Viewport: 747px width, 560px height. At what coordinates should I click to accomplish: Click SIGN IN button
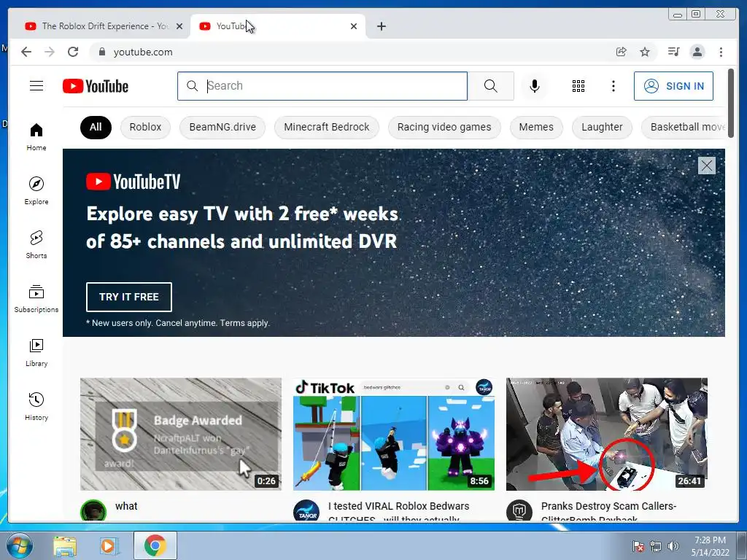coord(673,86)
